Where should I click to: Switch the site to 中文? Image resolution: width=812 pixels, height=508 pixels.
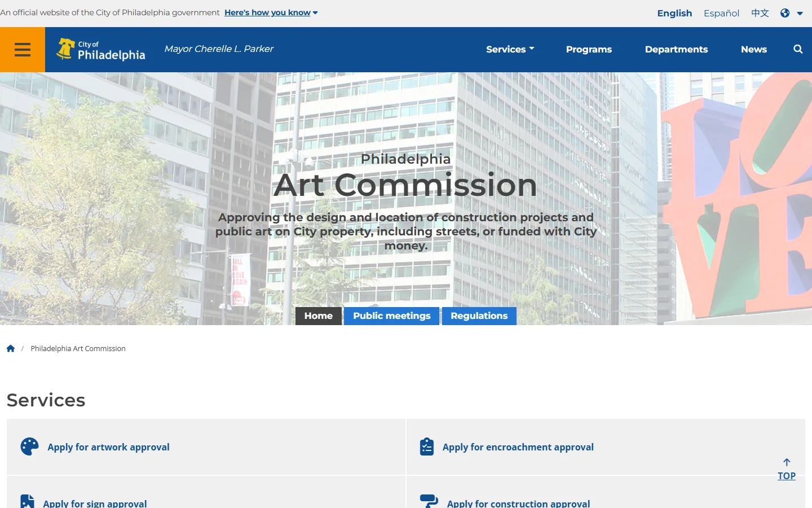760,13
